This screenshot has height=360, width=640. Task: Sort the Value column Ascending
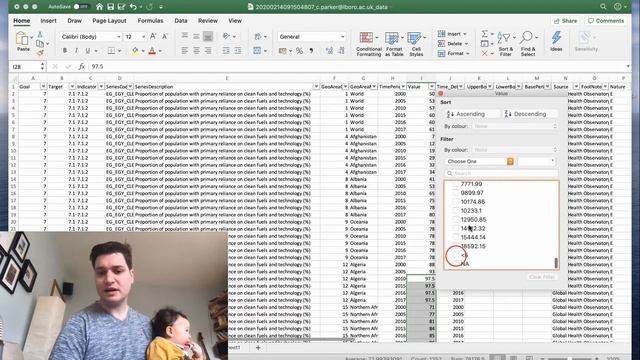pyautogui.click(x=471, y=114)
